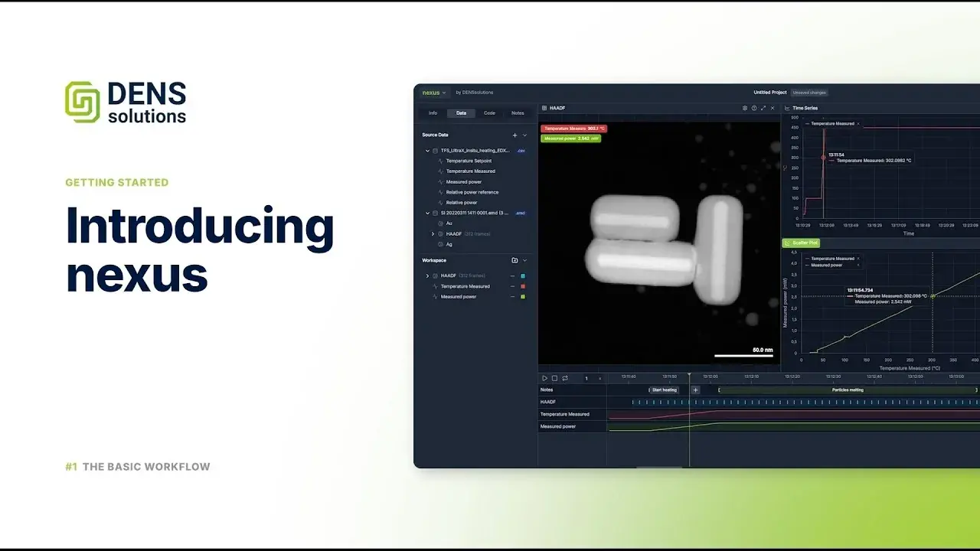Remove Temperature Measured from Workspace via minus icon

pyautogui.click(x=512, y=286)
